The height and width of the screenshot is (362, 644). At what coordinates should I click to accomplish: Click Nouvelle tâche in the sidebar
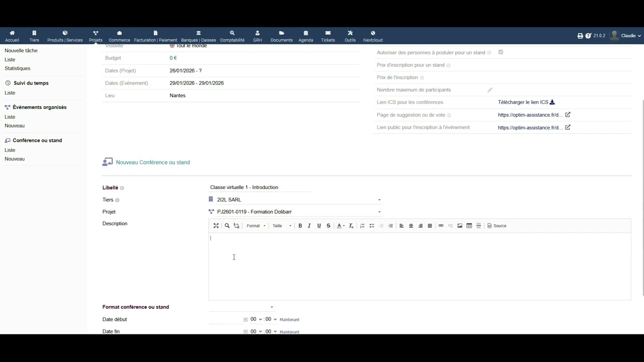[21, 51]
